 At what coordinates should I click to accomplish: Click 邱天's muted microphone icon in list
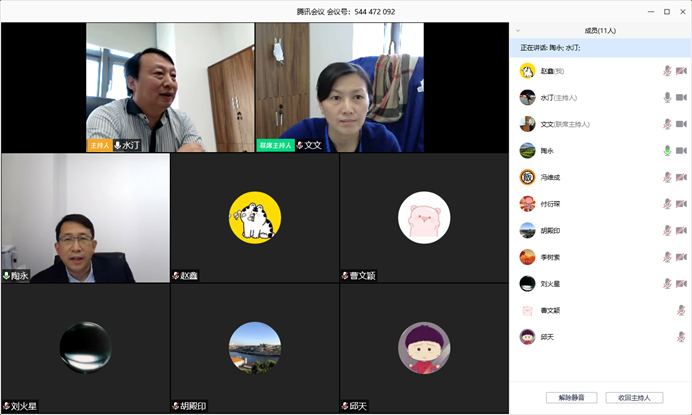point(680,337)
